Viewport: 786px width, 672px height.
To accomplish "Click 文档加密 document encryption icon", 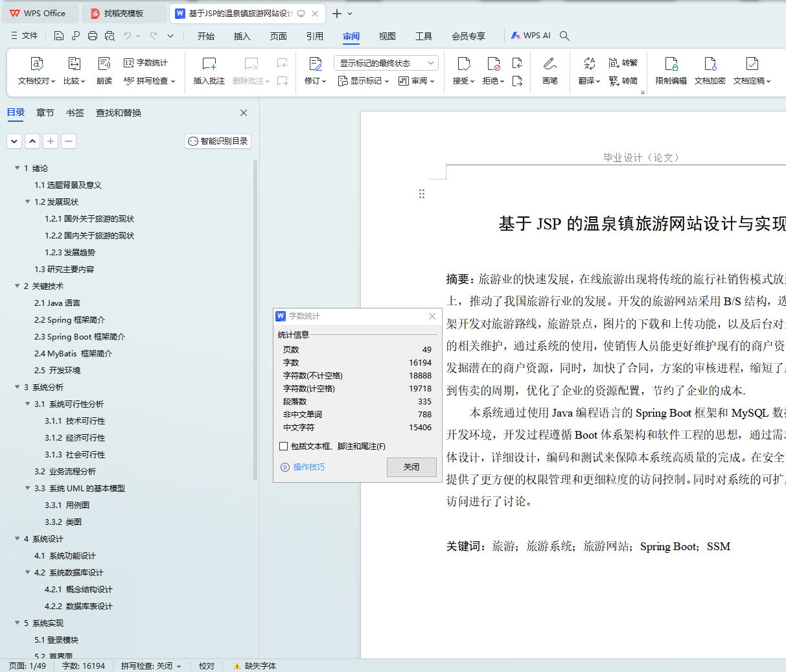I will (710, 64).
